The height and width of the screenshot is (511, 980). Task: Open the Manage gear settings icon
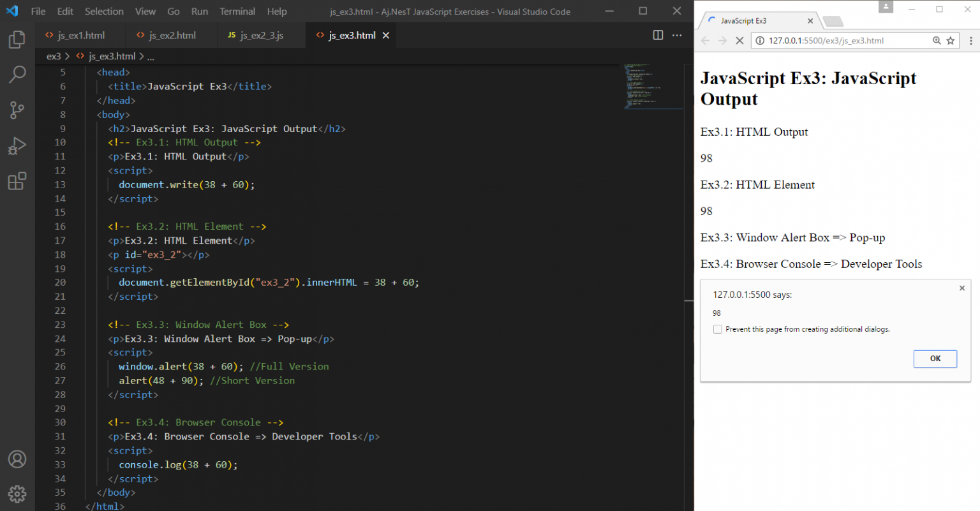tap(17, 493)
